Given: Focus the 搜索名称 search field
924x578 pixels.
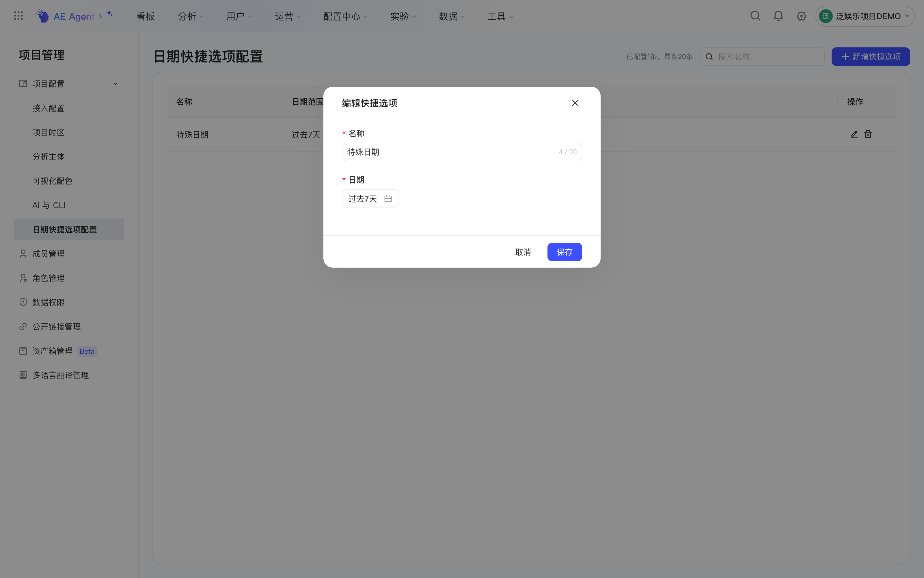Looking at the screenshot, I should coord(762,57).
